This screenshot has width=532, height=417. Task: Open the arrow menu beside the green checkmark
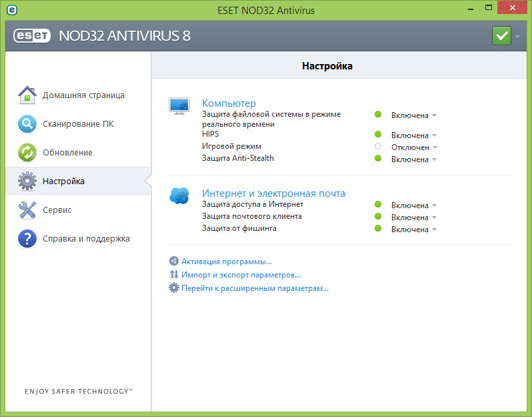click(x=517, y=36)
